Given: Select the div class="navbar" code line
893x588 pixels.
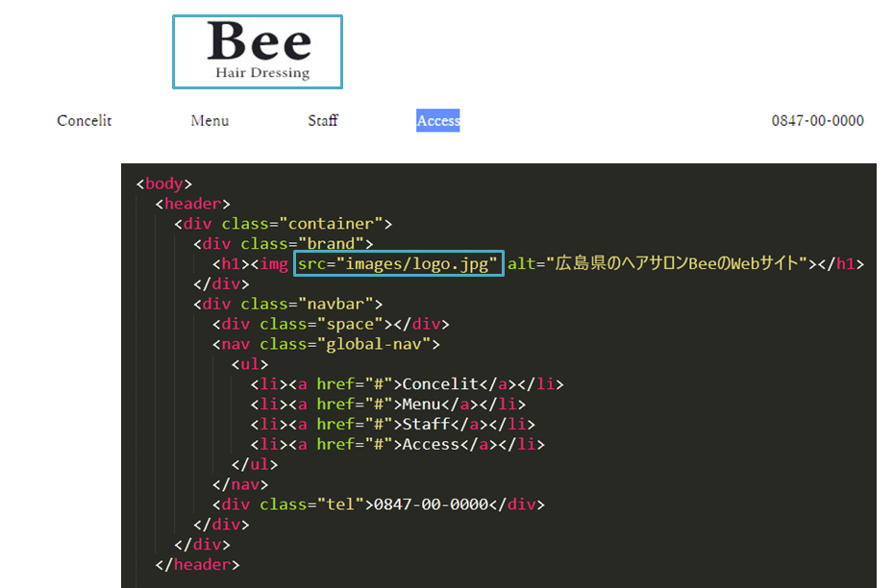Looking at the screenshot, I should 287,304.
